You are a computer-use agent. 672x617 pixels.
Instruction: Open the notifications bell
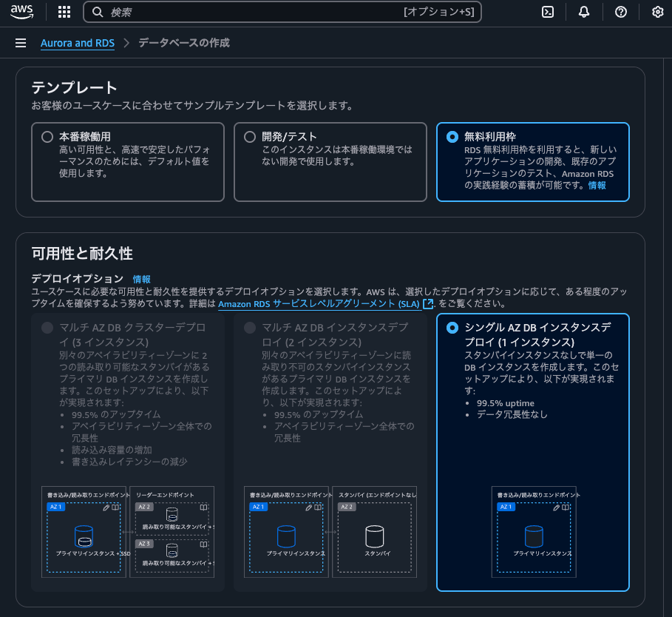584,12
